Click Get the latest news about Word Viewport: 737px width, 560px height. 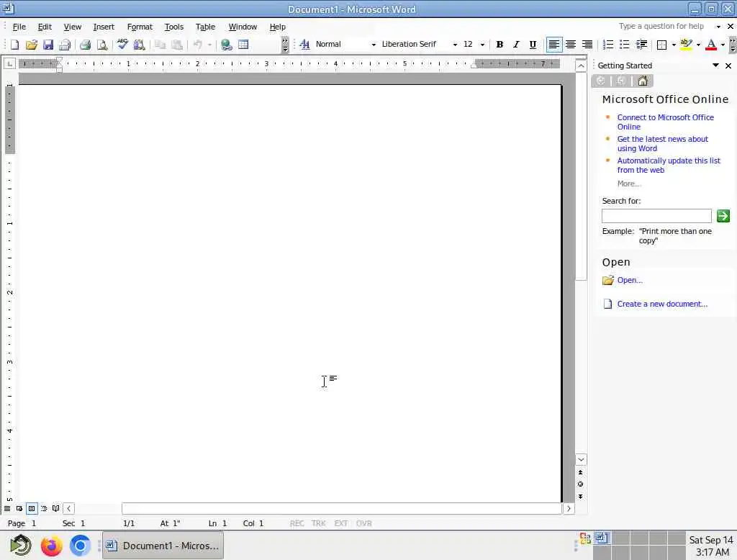[x=662, y=143]
